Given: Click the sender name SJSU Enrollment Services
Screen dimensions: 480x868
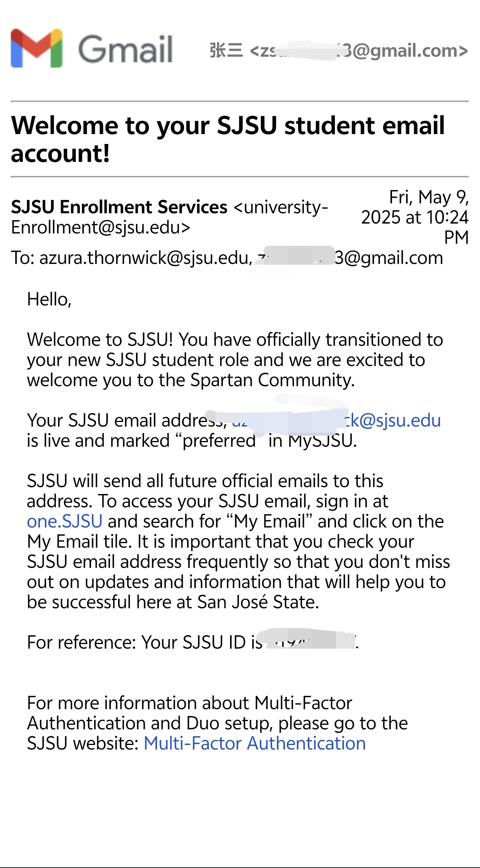Looking at the screenshot, I should tap(119, 207).
